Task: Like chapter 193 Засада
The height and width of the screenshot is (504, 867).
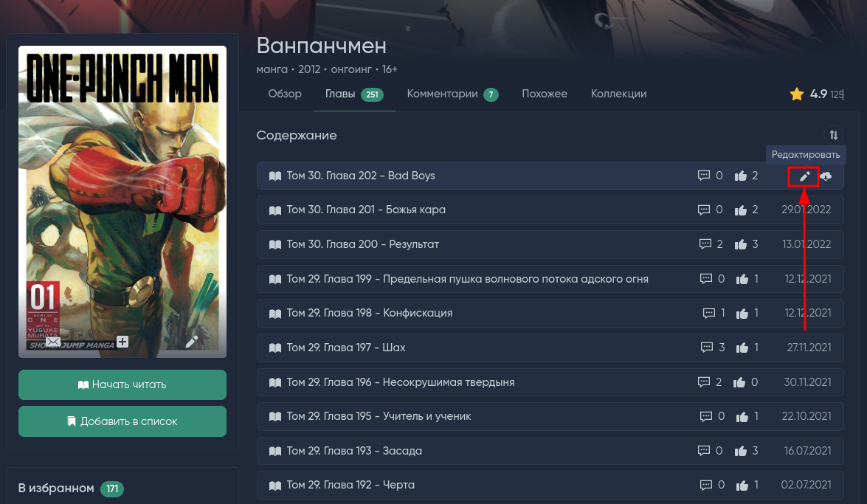Action: coord(740,452)
